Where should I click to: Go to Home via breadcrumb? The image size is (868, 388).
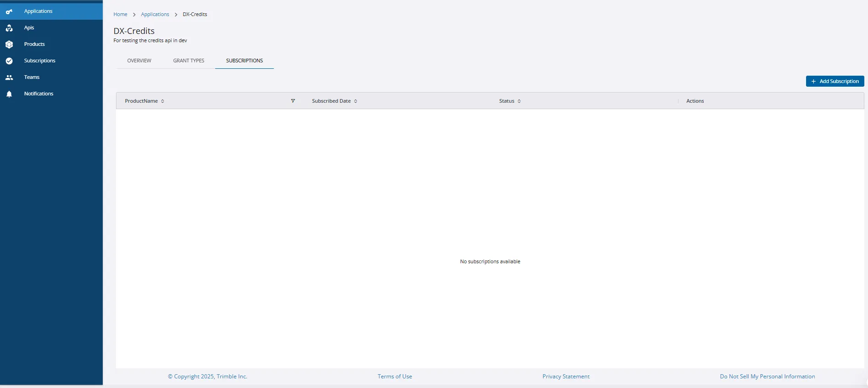click(120, 14)
